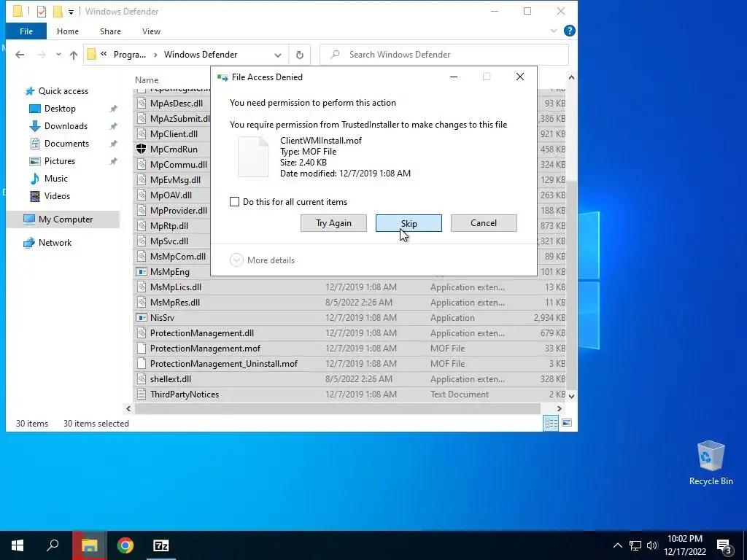Open the Windows Start menu
The height and width of the screenshot is (560, 747).
[x=18, y=545]
